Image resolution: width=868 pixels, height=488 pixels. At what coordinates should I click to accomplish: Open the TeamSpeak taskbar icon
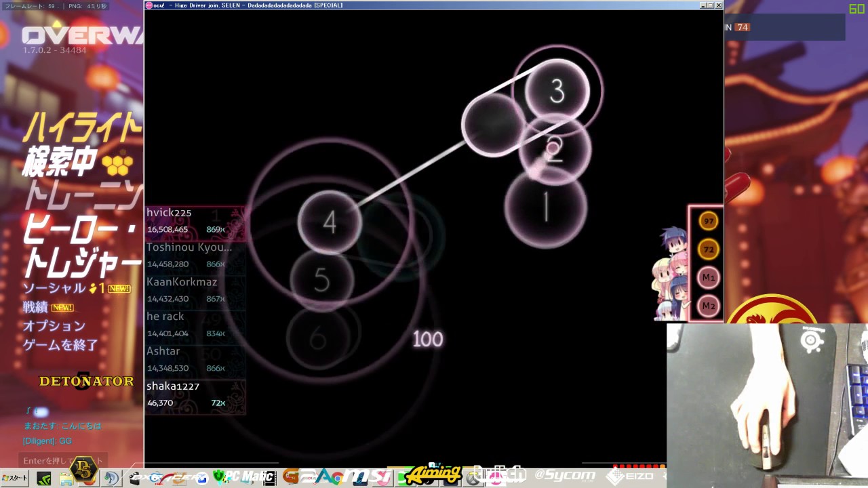[111, 479]
